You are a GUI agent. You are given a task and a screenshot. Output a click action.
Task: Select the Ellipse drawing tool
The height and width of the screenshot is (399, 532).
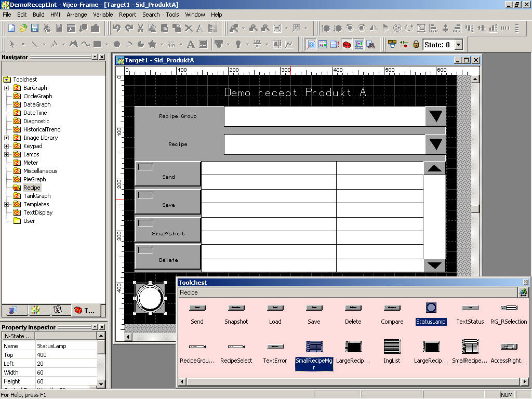117,45
